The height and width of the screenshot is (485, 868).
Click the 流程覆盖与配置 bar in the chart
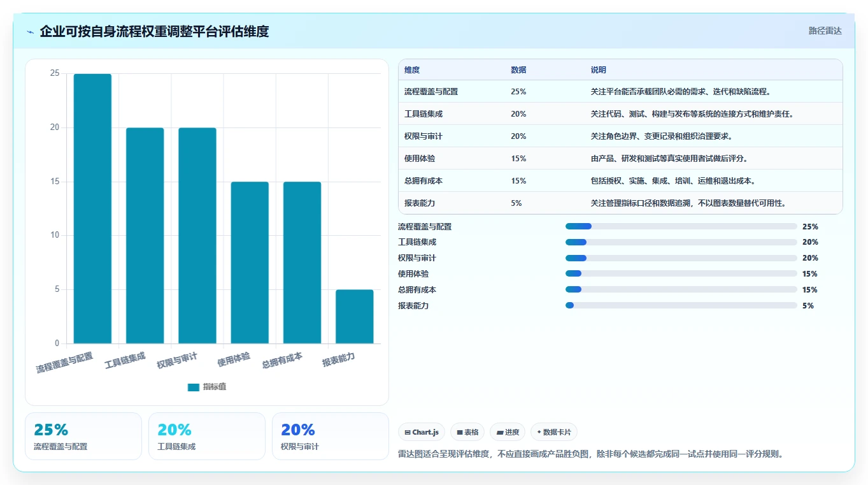[x=92, y=209]
